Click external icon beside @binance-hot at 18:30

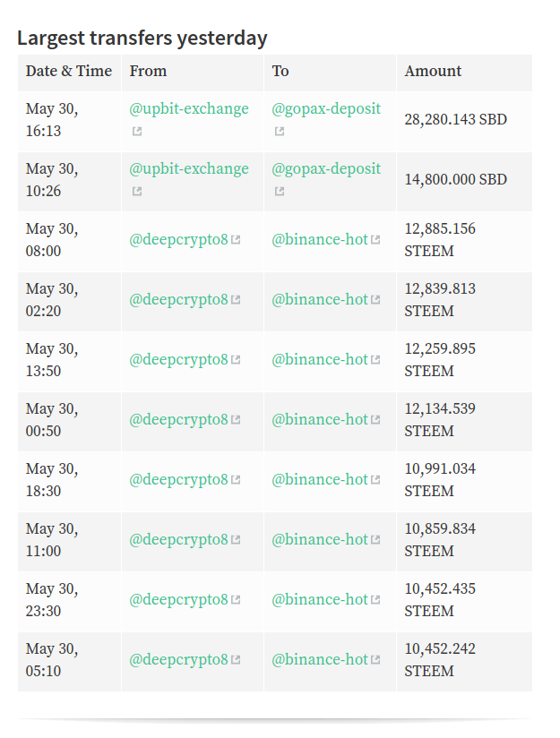click(375, 480)
